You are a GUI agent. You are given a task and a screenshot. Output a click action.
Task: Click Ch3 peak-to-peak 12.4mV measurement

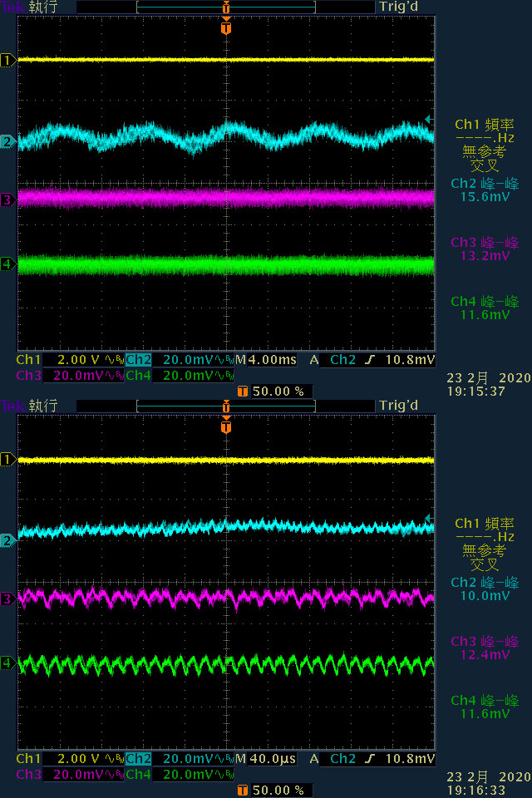[x=485, y=648]
